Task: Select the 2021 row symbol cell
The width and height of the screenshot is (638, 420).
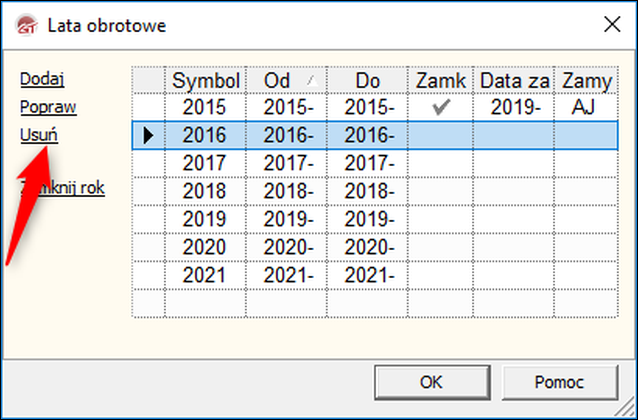Action: tap(205, 275)
